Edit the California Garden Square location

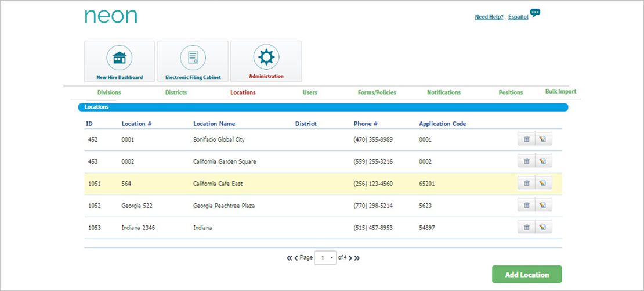coord(543,161)
